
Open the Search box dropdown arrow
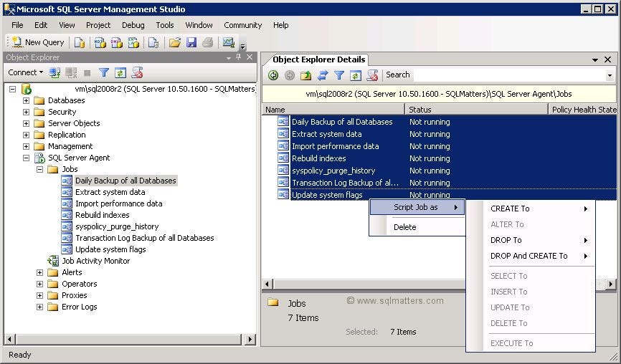pyautogui.click(x=610, y=75)
